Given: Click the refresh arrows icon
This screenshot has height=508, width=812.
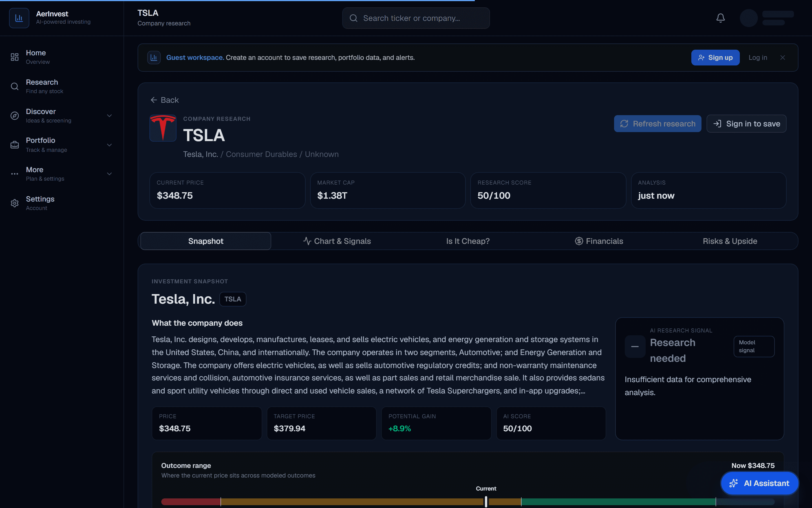Looking at the screenshot, I should point(624,124).
